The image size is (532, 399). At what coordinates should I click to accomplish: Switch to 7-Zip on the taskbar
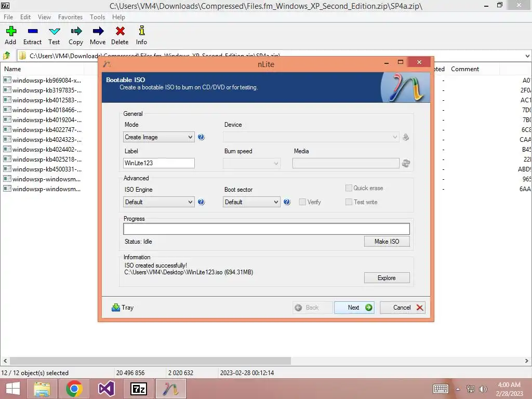[138, 389]
